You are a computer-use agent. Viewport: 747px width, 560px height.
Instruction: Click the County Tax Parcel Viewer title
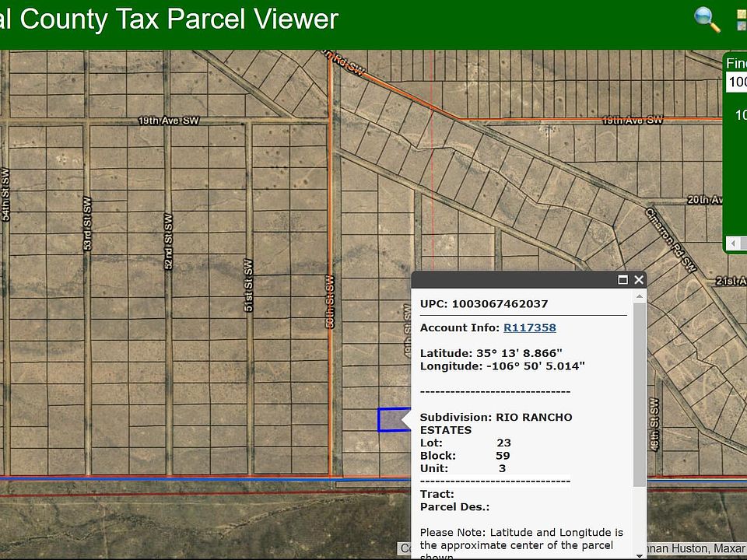tap(169, 19)
